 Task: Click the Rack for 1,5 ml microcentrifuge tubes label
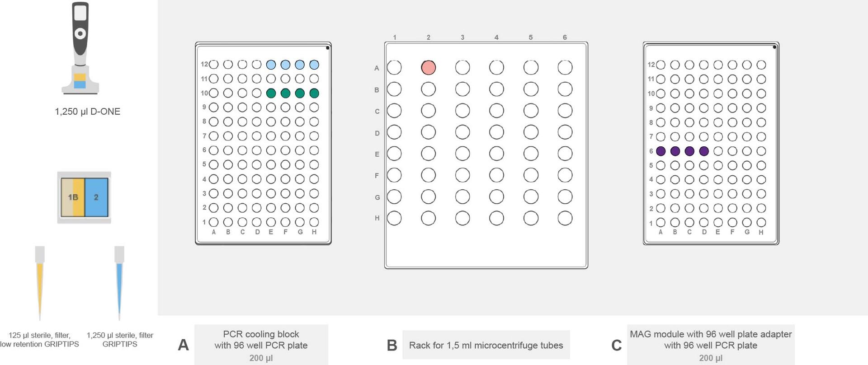[x=486, y=345]
